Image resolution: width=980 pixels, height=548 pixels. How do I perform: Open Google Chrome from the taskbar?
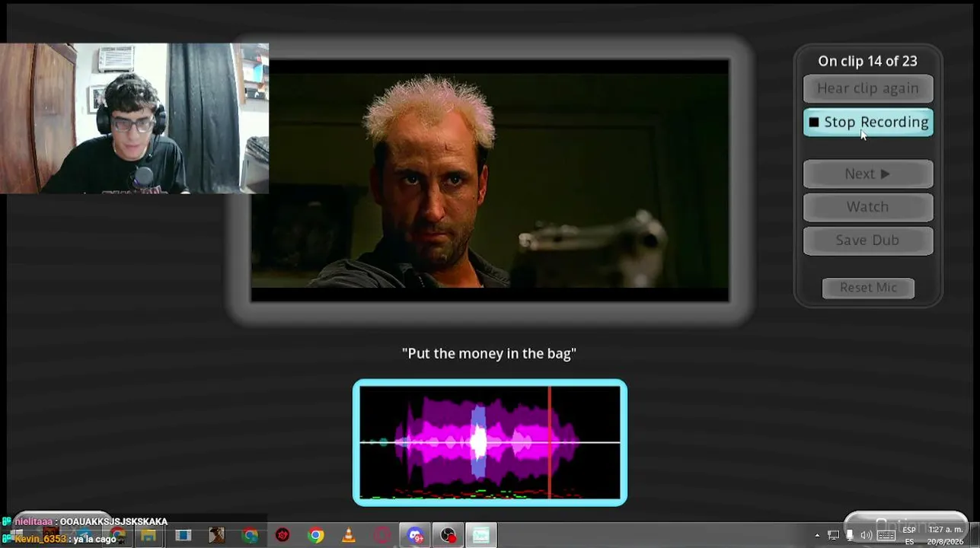click(x=315, y=536)
